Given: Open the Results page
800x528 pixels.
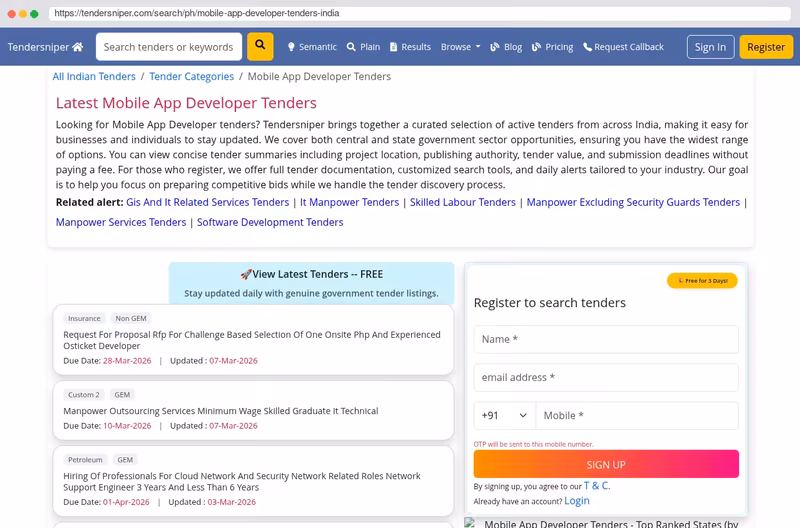Looking at the screenshot, I should click(x=410, y=47).
